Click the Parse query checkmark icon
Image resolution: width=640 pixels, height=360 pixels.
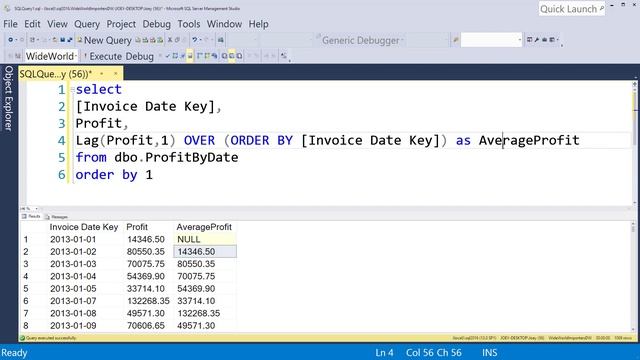167,56
